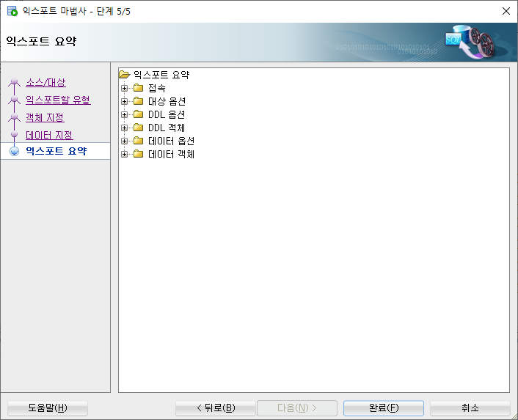
Task: Click the 데이터 지정 step bullet icon
Action: (14, 134)
